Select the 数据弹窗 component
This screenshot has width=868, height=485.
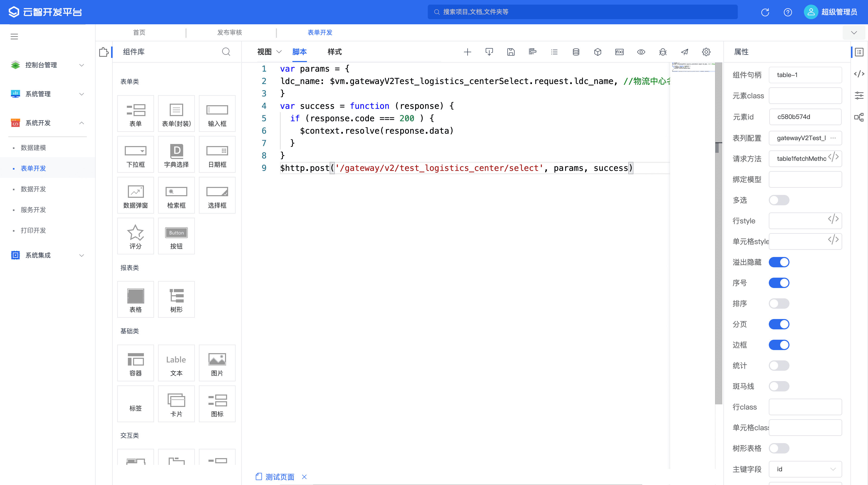point(135,195)
